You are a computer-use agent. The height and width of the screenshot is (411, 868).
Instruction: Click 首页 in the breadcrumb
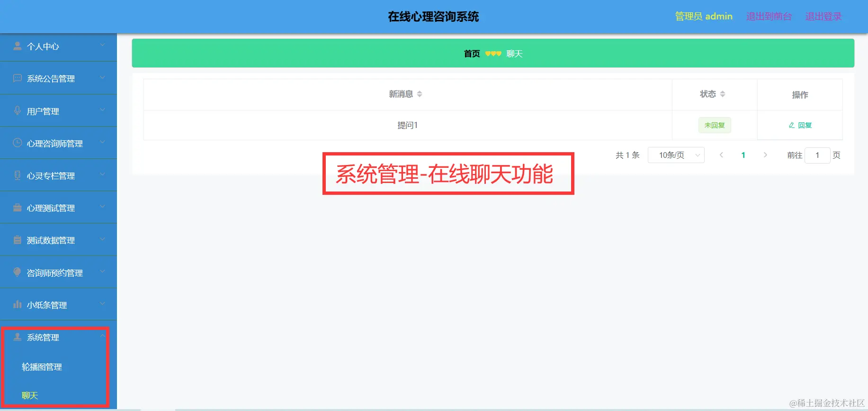[x=472, y=54]
